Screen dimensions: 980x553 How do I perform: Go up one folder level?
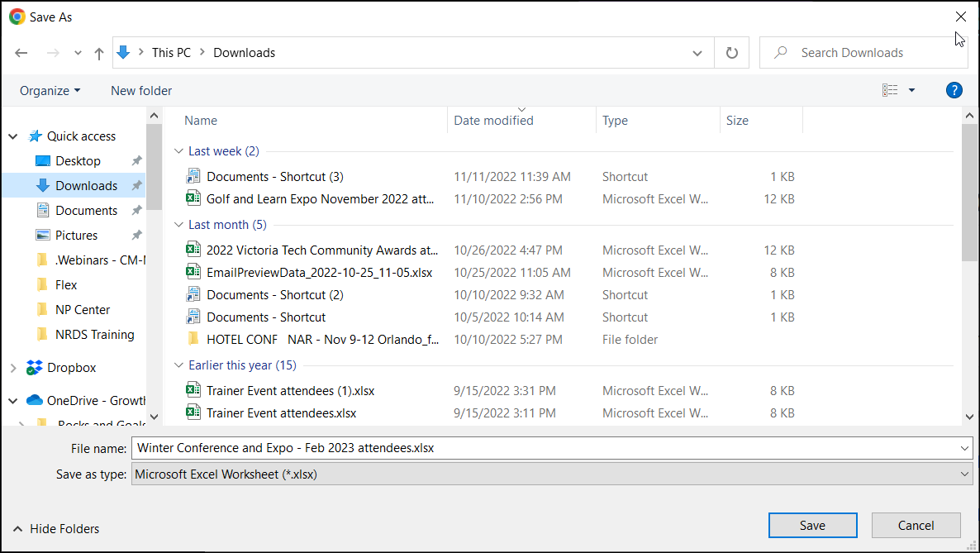pyautogui.click(x=99, y=53)
